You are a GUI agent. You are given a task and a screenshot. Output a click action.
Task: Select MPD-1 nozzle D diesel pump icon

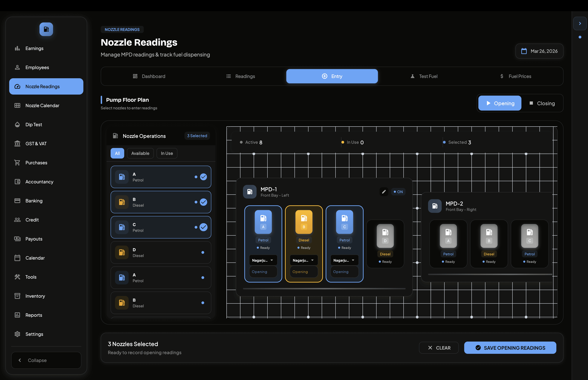pos(385,236)
